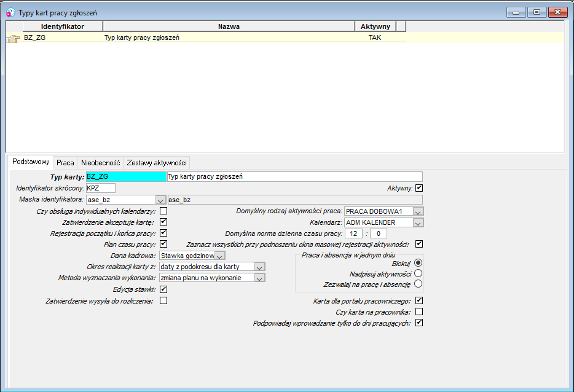Select Zezwalaj na pracę i absencję option
Viewport: 574px width, 392px height.
pos(419,284)
